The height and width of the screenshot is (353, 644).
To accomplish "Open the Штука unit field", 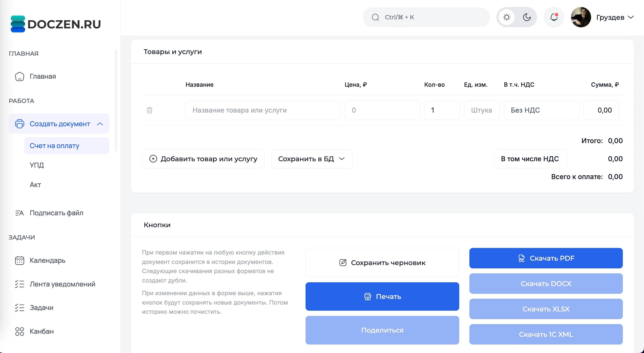I will [x=482, y=110].
